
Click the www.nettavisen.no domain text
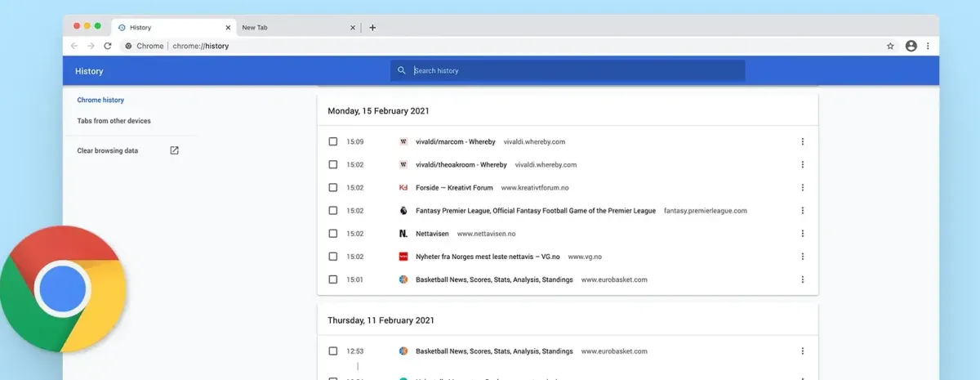tap(487, 233)
